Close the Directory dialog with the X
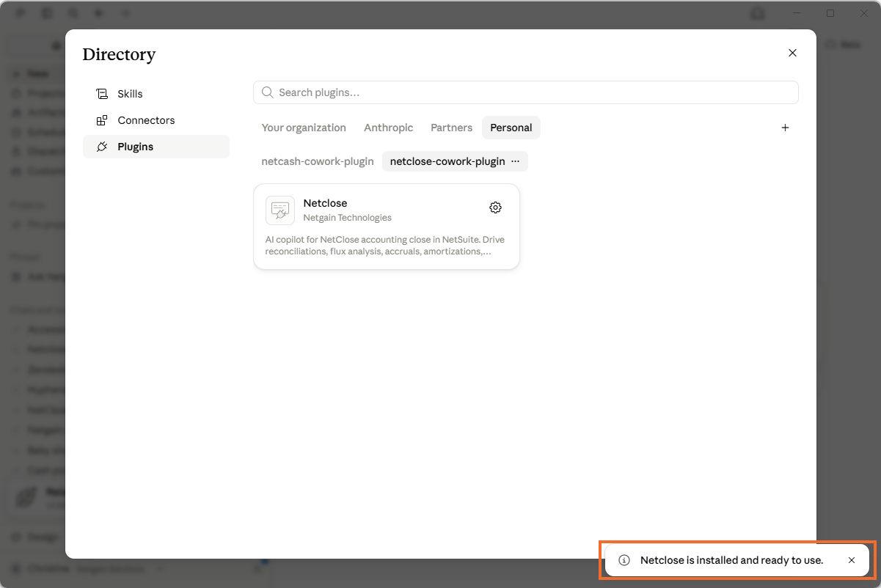This screenshot has width=881, height=588. point(792,53)
